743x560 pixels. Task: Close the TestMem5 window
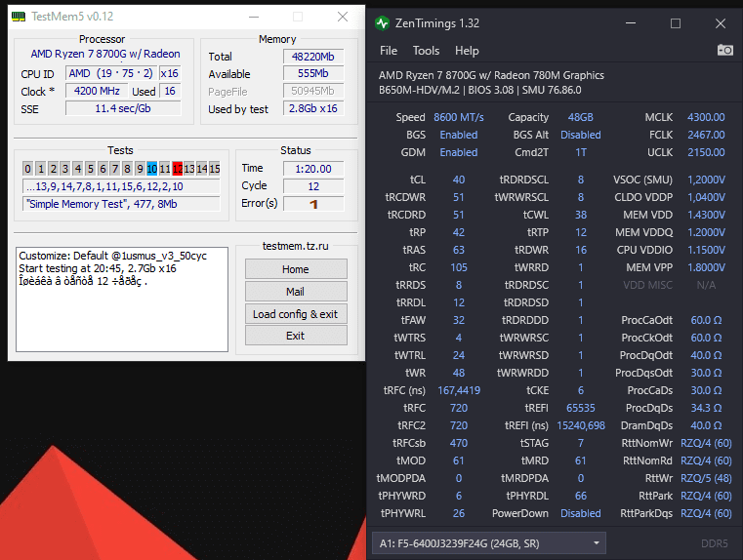pos(343,17)
